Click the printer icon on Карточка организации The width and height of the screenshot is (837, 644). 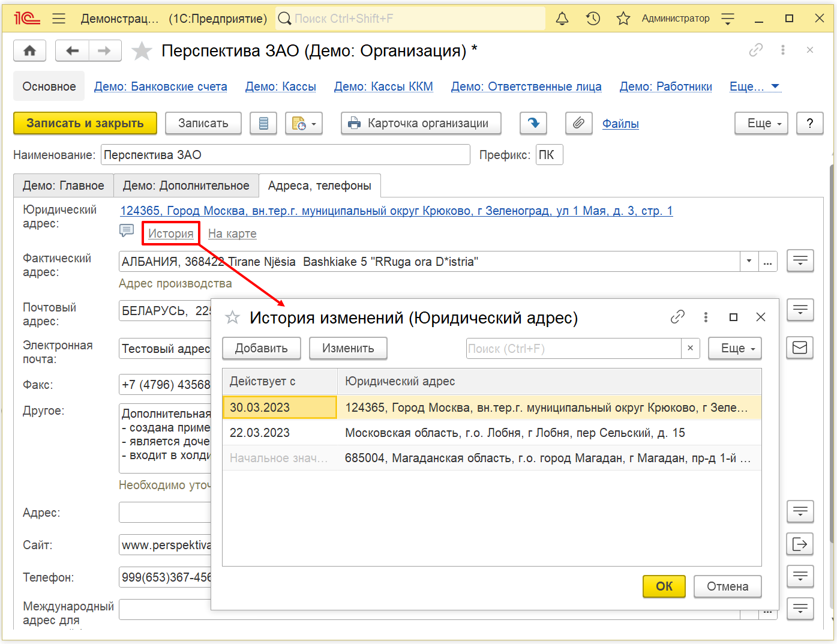pos(355,123)
